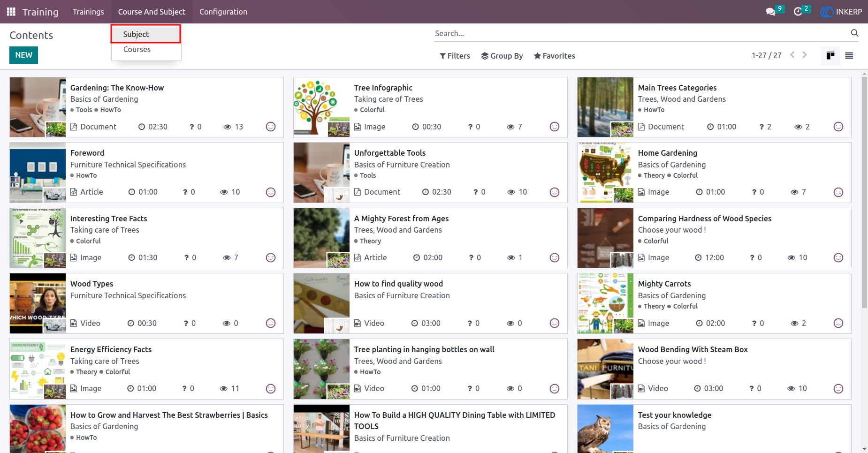This screenshot has height=453, width=868.
Task: Click Document type icon on Unforgettable Tools card
Action: click(x=358, y=192)
